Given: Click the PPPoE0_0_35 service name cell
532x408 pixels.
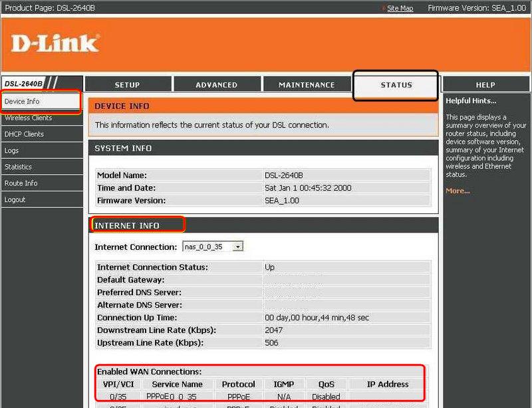Looking at the screenshot, I should coord(172,397).
